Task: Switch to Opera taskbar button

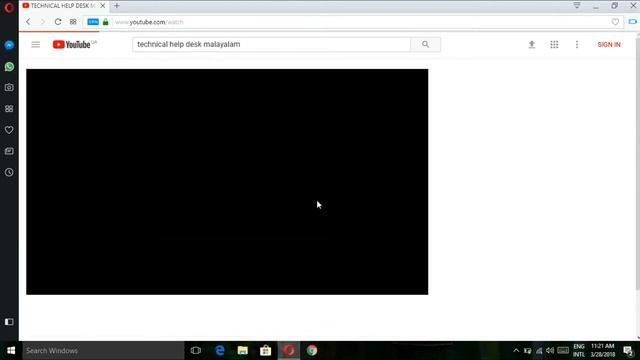Action: [x=289, y=351]
